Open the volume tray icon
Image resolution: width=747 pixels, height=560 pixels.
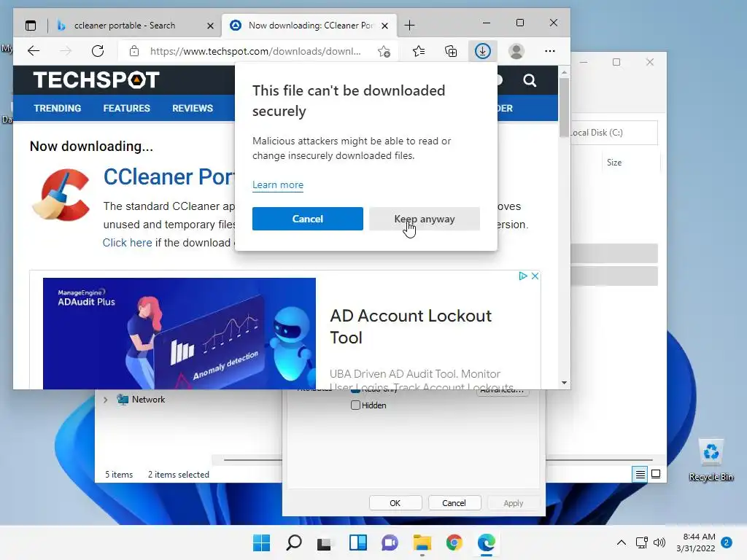[659, 542]
